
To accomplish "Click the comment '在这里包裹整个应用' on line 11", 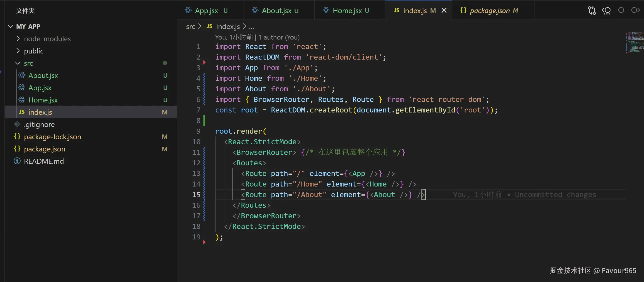I will pos(353,152).
